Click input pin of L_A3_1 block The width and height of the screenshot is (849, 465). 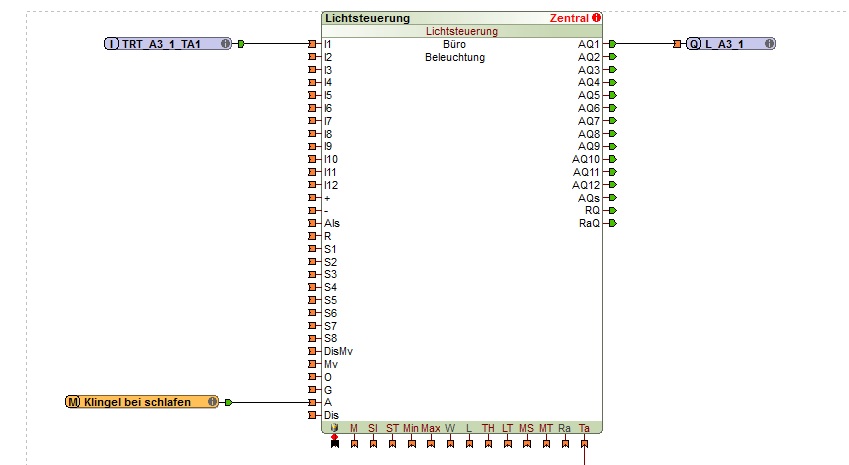click(x=677, y=44)
